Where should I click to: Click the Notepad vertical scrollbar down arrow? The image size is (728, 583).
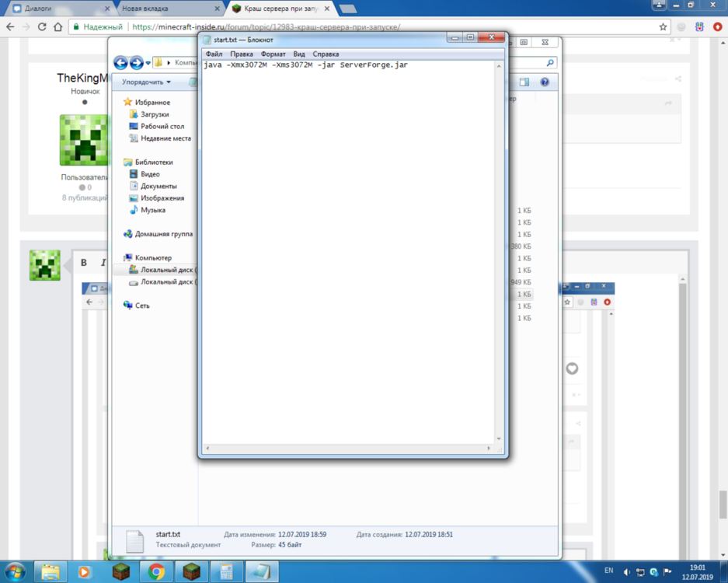coord(499,438)
